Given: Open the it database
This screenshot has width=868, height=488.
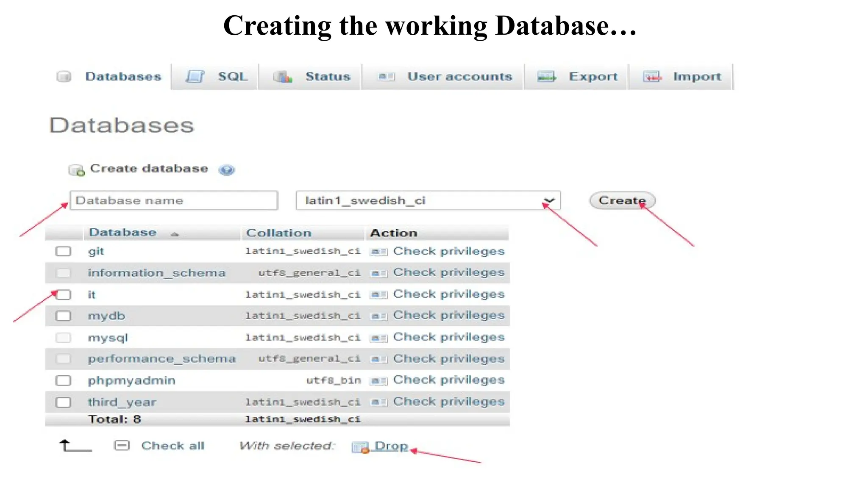Looking at the screenshot, I should tap(92, 294).
